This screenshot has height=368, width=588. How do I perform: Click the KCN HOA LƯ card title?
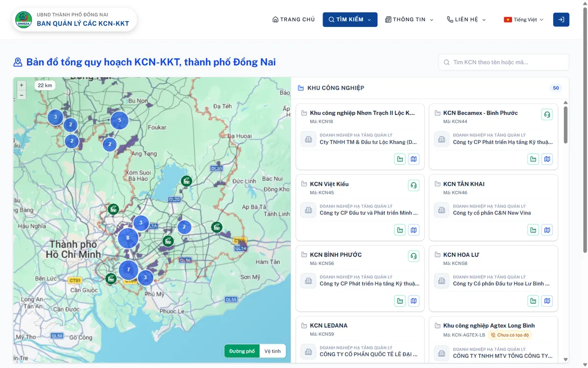[461, 255]
